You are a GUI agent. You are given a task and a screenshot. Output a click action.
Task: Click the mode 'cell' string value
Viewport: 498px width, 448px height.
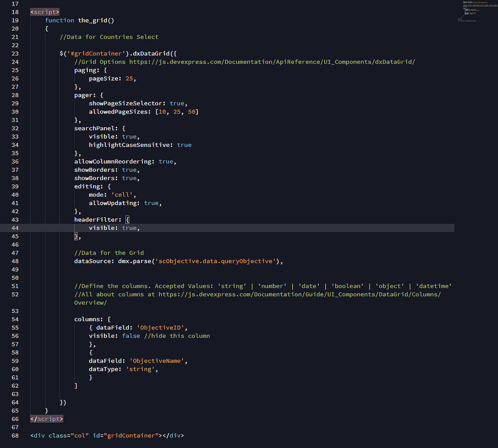[124, 195]
